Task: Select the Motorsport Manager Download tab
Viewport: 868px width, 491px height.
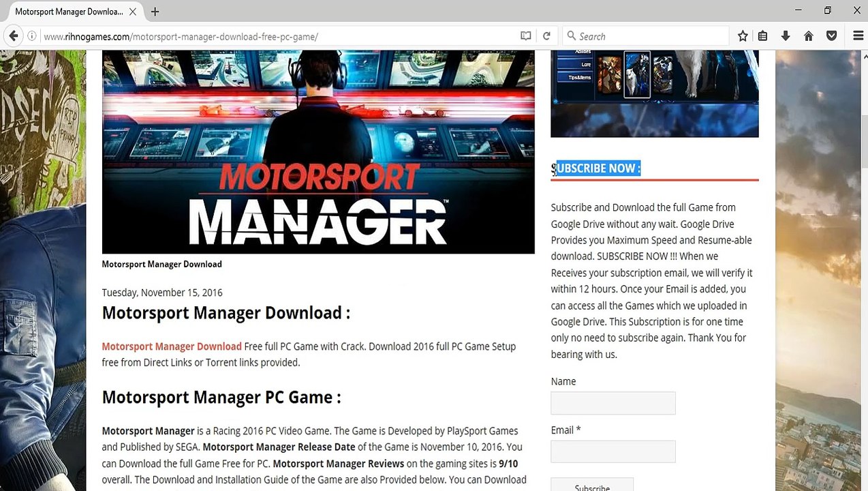Action: [70, 12]
